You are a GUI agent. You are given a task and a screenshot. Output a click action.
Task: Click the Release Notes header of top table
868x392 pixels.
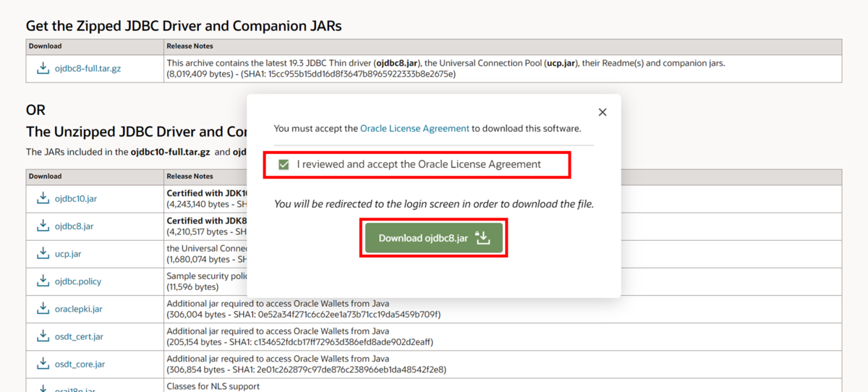click(190, 46)
